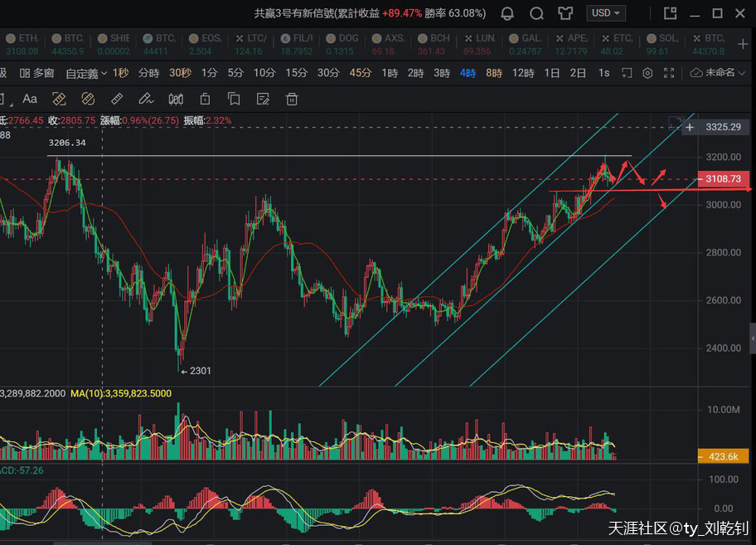Click the plus button at 3325.29
Viewport: 756px width, 545px height.
tap(690, 127)
